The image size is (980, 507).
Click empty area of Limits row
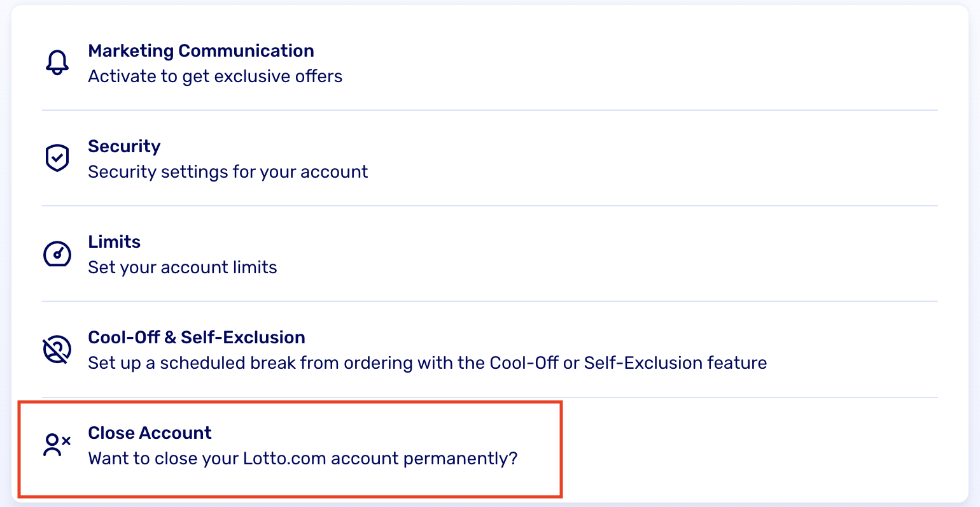point(636,253)
